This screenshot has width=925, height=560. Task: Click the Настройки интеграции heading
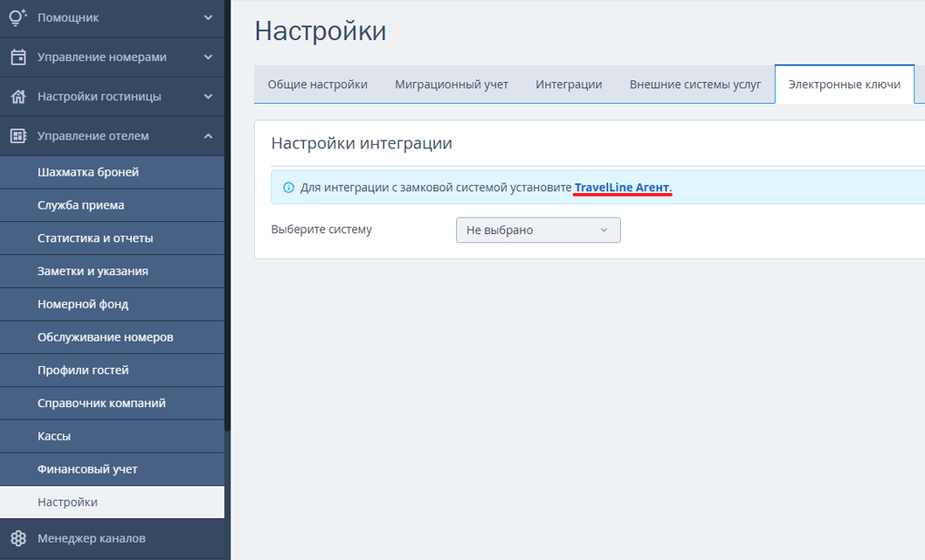[361, 143]
